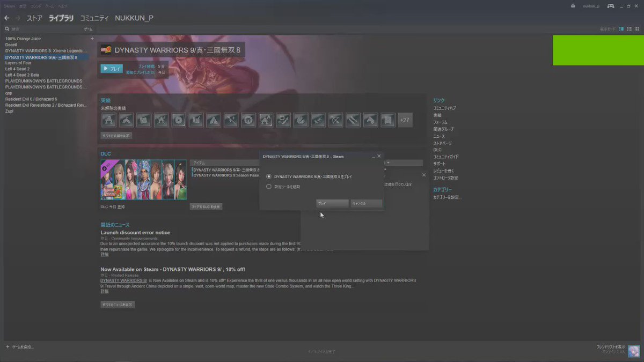644x362 pixels.
Task: Click the dialog's プレイ button
Action: pos(332,204)
